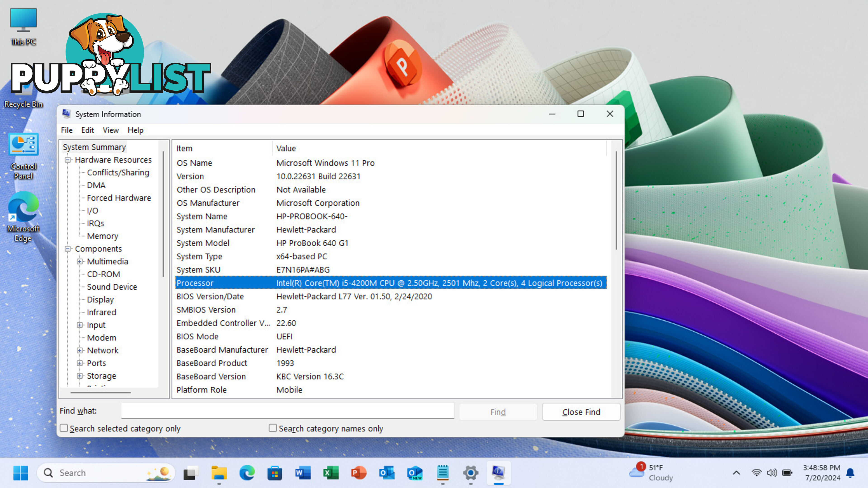Select Conflicts/Sharing in the tree
Viewport: 868px width, 488px height.
[118, 172]
